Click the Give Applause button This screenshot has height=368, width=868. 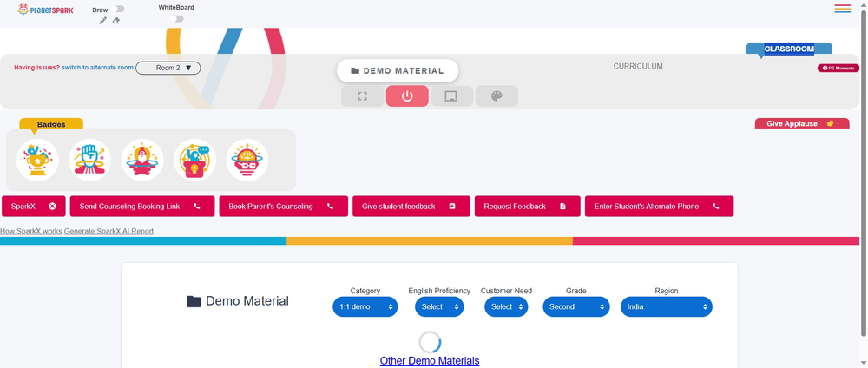click(802, 123)
